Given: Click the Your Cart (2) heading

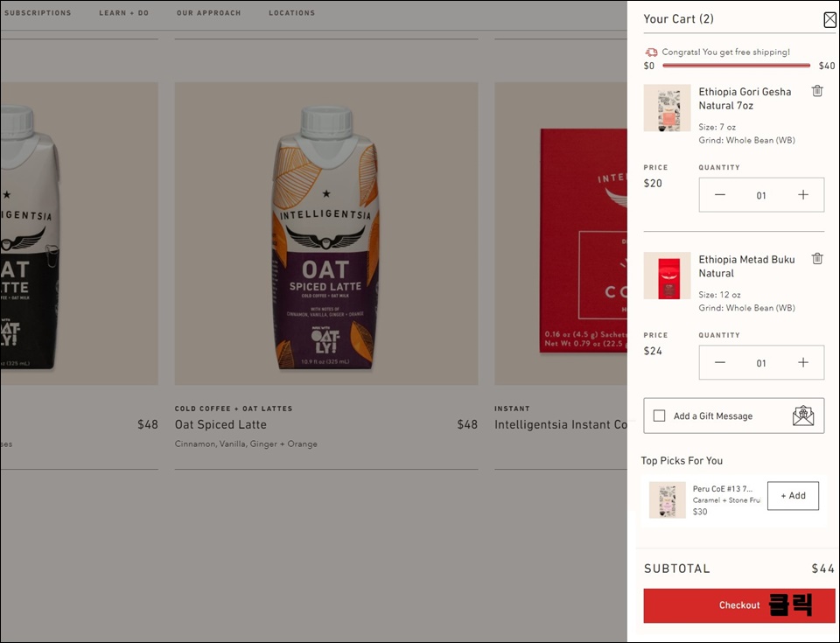Looking at the screenshot, I should pyautogui.click(x=679, y=18).
